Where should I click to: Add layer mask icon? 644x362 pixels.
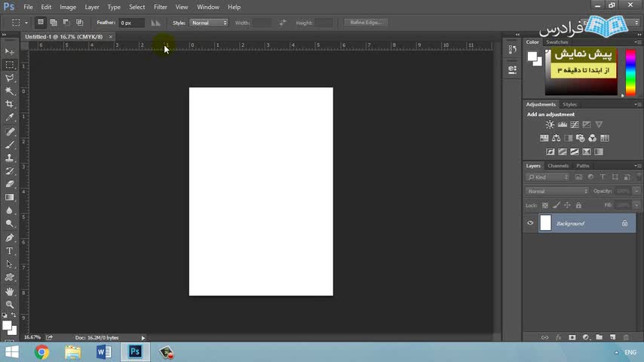tap(572, 337)
